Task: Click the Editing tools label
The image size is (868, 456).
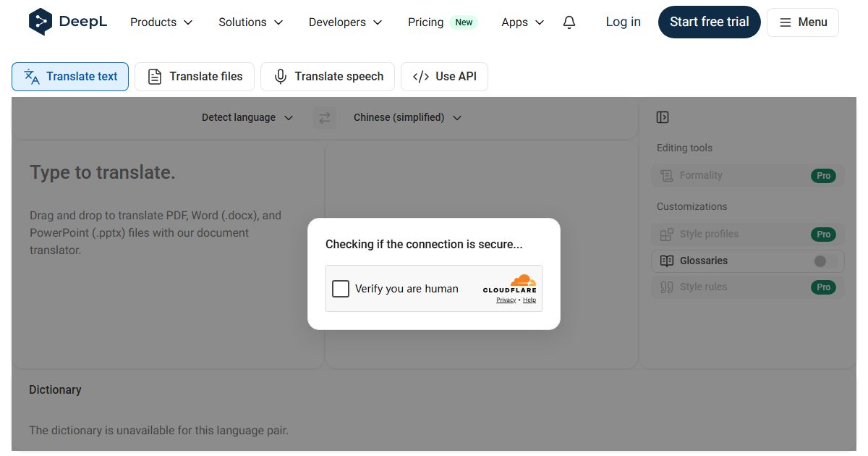Action: [x=684, y=148]
